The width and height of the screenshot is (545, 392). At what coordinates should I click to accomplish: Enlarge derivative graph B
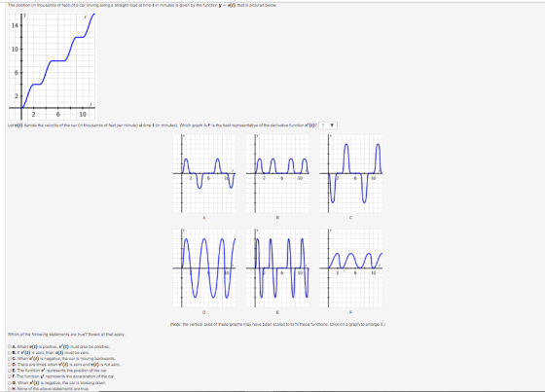[x=277, y=173]
